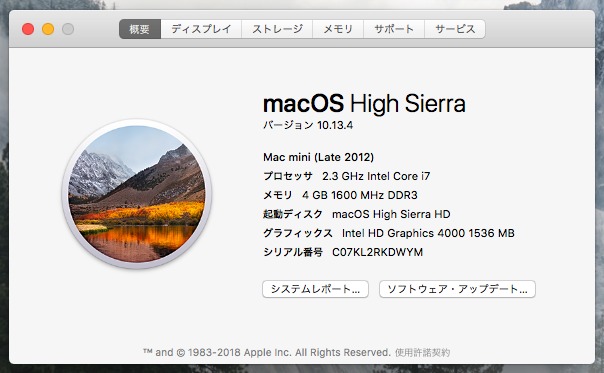The image size is (604, 373).
Task: Click the macOS High Sierra HD value
Action: point(391,214)
